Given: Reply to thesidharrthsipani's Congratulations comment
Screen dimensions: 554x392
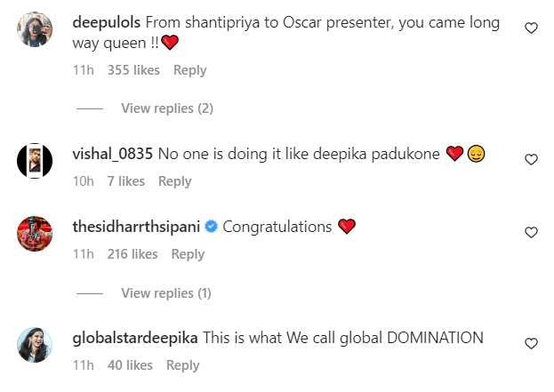Looking at the screenshot, I should coord(188,254).
